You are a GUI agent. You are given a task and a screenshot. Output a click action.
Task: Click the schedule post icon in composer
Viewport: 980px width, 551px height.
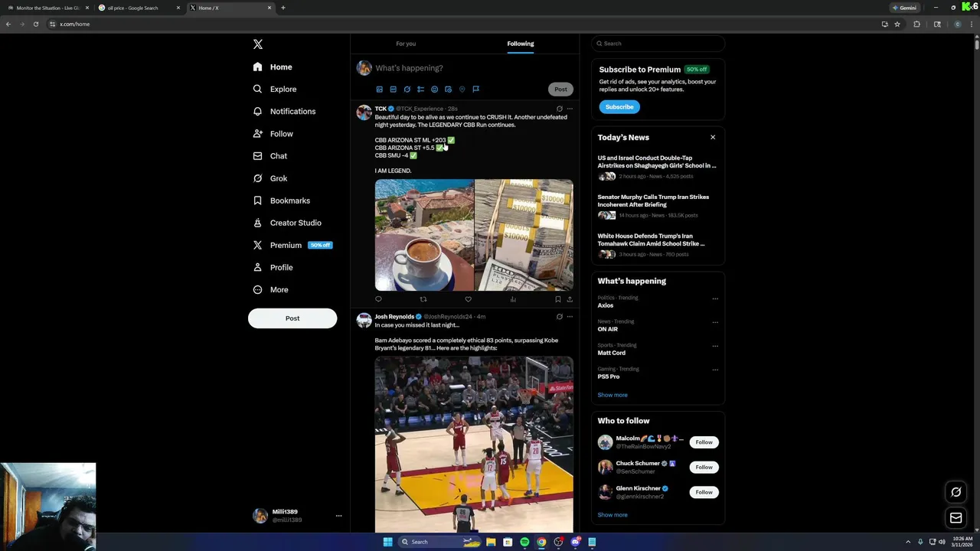(x=448, y=90)
